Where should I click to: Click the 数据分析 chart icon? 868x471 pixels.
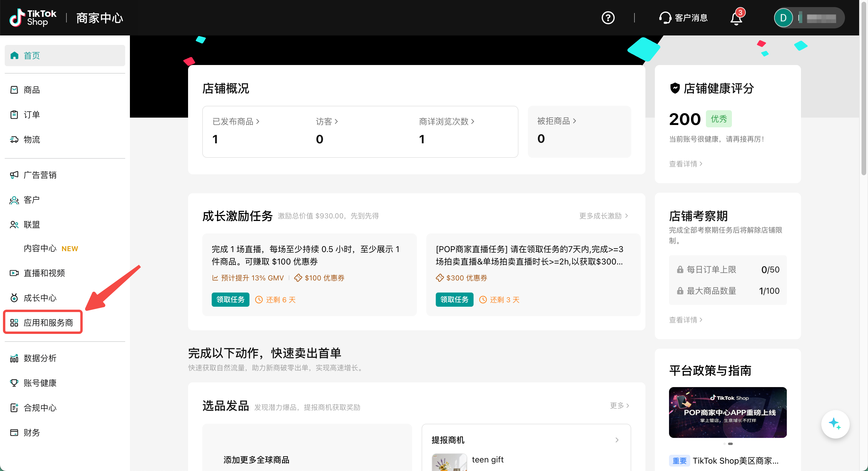[14, 358]
